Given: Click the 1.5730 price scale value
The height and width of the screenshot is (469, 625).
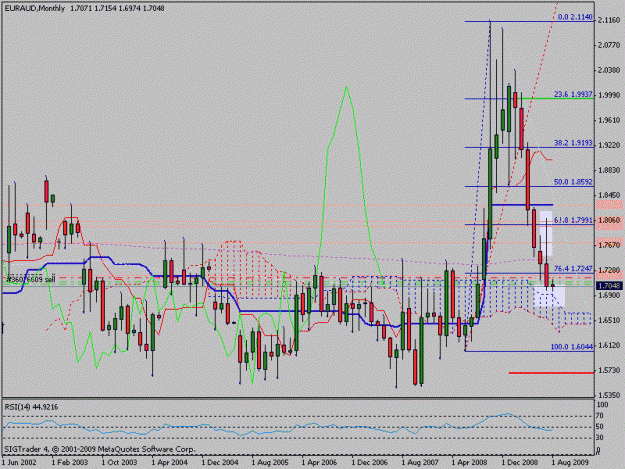Looking at the screenshot, I should 609,370.
